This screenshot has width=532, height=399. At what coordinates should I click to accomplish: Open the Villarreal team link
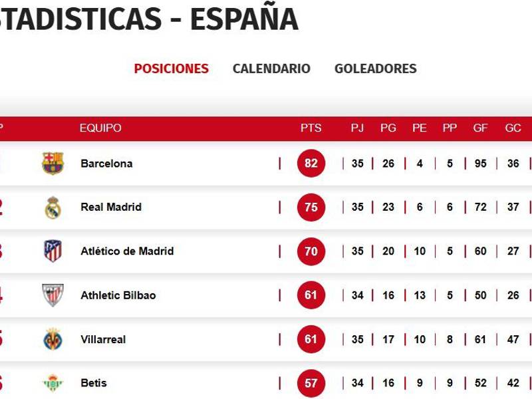click(x=103, y=339)
